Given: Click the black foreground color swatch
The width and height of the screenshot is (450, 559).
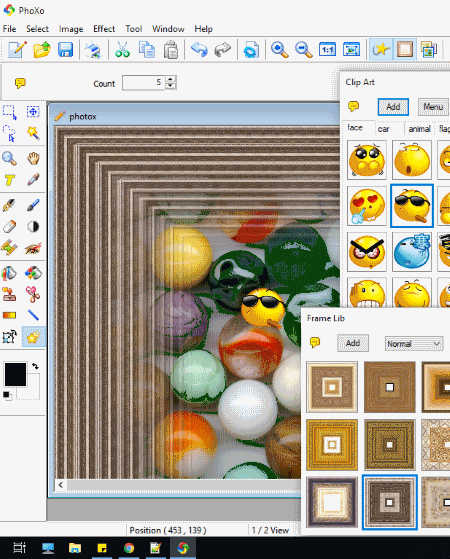Looking at the screenshot, I should 15,374.
